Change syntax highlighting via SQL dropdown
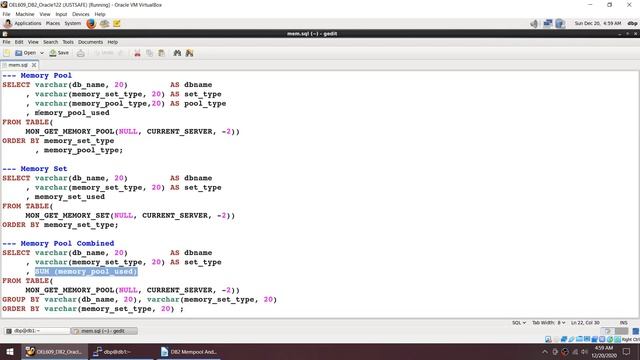This screenshot has height=360, width=640. click(519, 323)
